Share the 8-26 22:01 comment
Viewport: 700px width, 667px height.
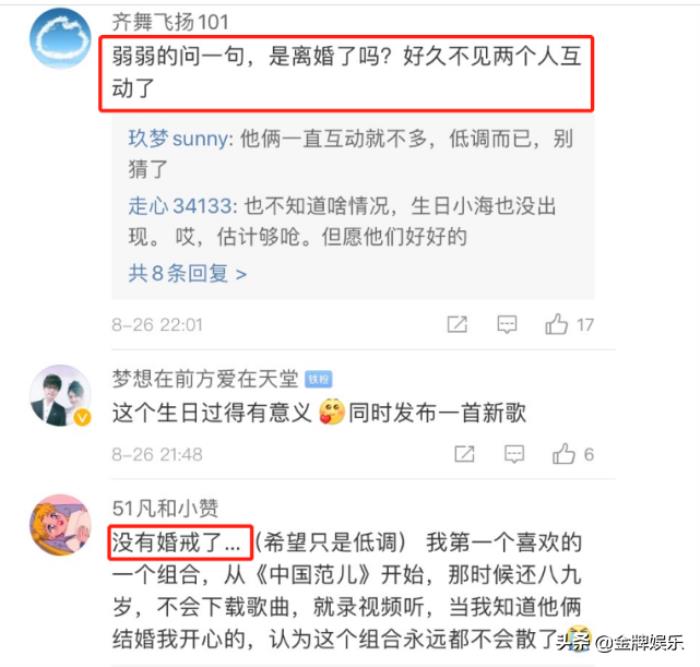[x=457, y=325]
